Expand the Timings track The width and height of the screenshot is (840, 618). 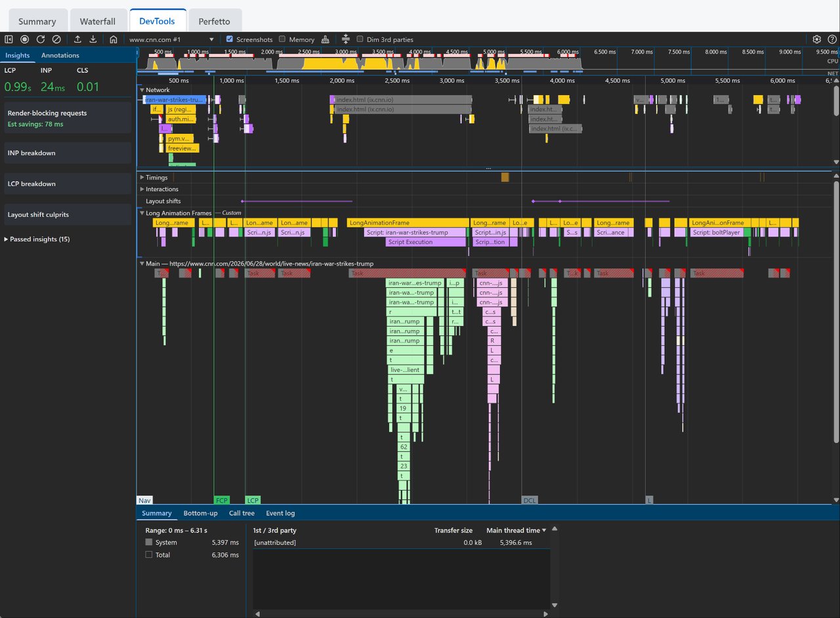(142, 177)
